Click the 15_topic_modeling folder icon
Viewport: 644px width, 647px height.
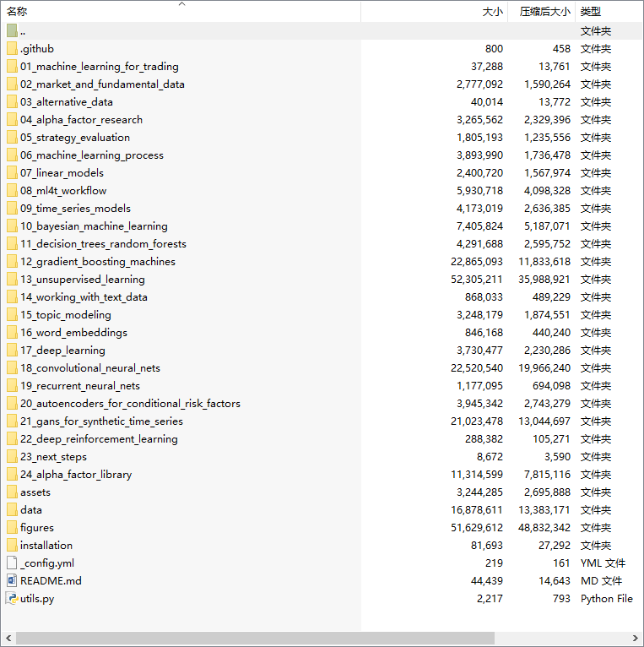tap(12, 314)
